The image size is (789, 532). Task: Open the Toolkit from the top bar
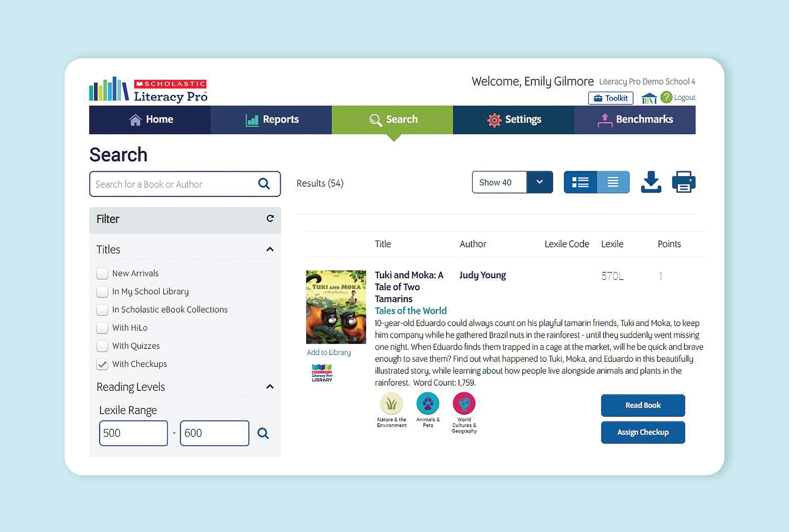610,98
